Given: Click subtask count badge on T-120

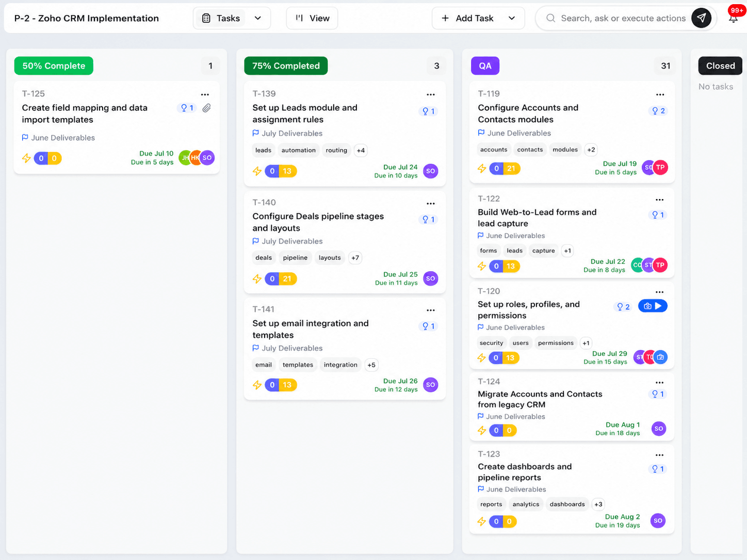Looking at the screenshot, I should point(623,306).
